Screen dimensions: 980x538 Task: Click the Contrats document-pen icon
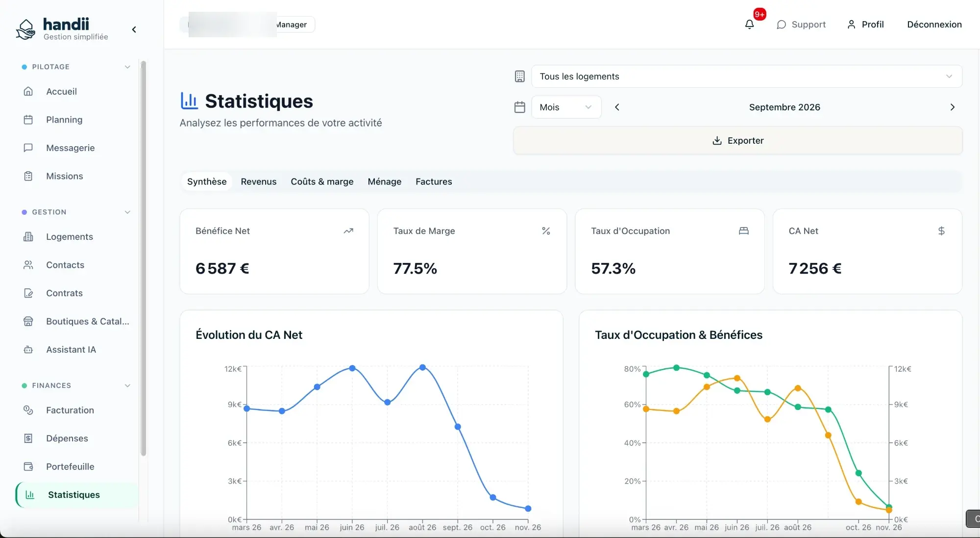pos(28,293)
